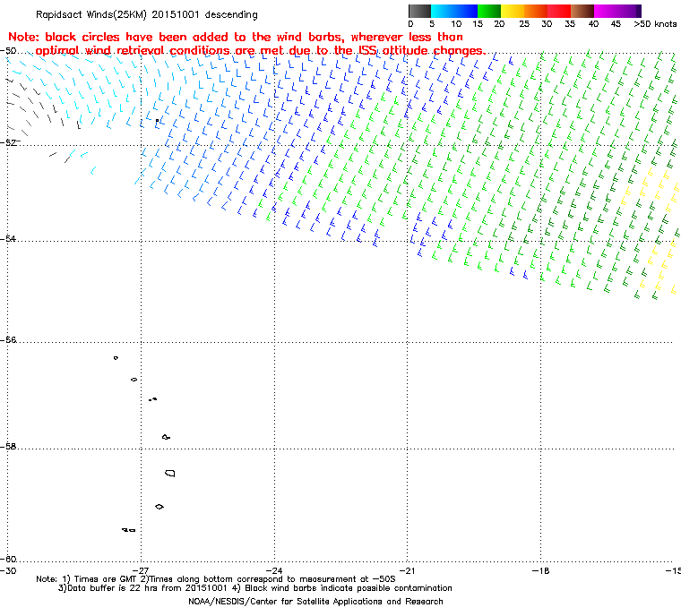
Task: Click the title 'Rapidscat Winds(25KM) 20151001 descending'
Action: [147, 14]
